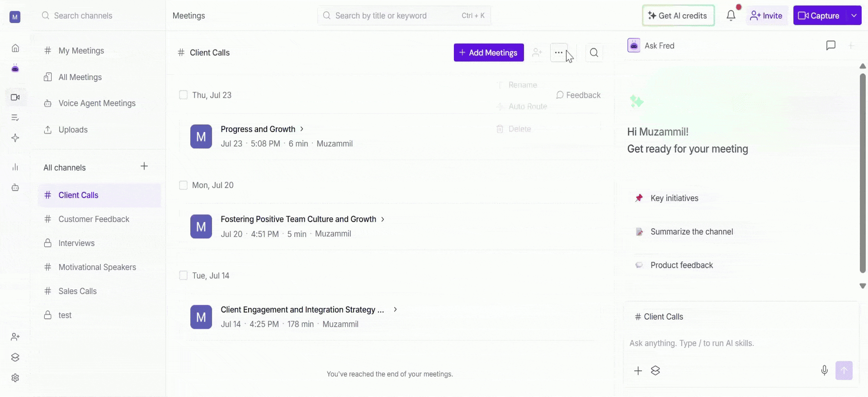Click the Ask Fred panel scrollbar thumb

click(x=863, y=173)
